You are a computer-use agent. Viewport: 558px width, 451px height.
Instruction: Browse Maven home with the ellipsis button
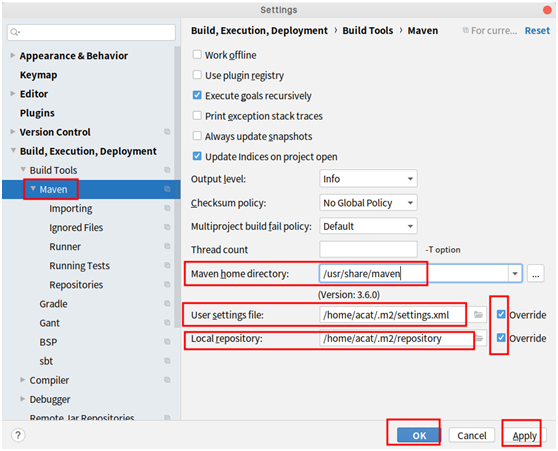pos(536,274)
